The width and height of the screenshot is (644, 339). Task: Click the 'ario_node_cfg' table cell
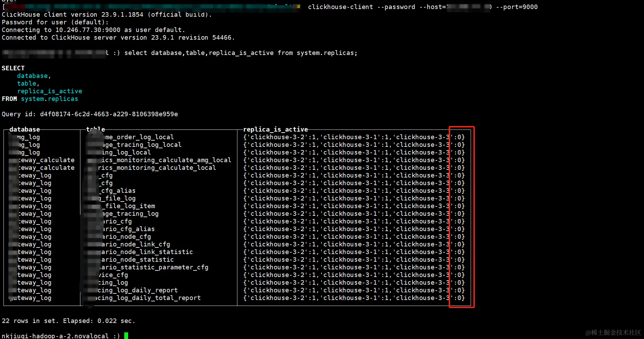coord(126,237)
